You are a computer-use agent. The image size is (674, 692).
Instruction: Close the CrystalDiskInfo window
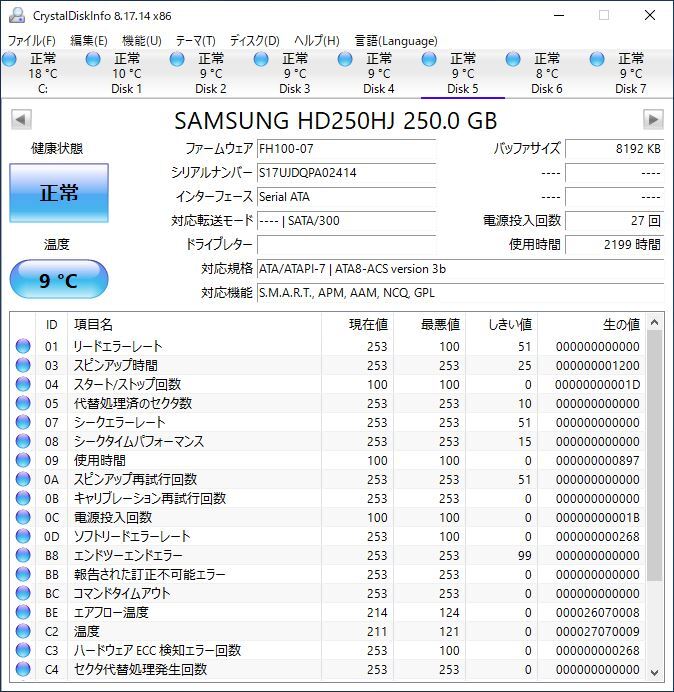click(x=650, y=15)
